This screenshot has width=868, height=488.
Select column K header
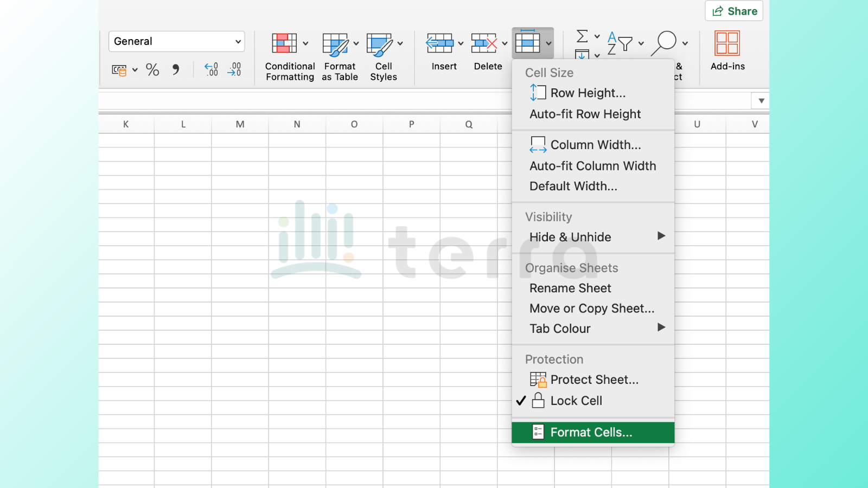[126, 124]
